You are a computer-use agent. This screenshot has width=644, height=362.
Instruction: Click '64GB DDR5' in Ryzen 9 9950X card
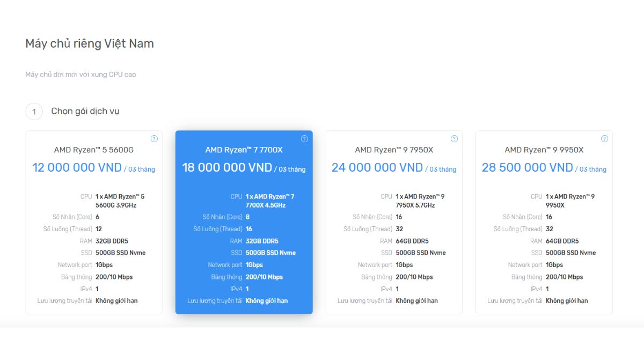click(562, 241)
